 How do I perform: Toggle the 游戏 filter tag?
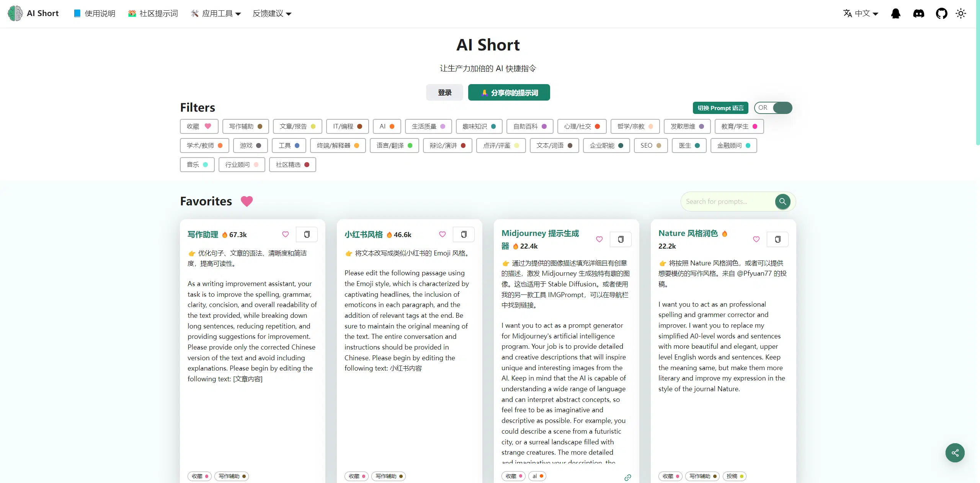click(250, 146)
